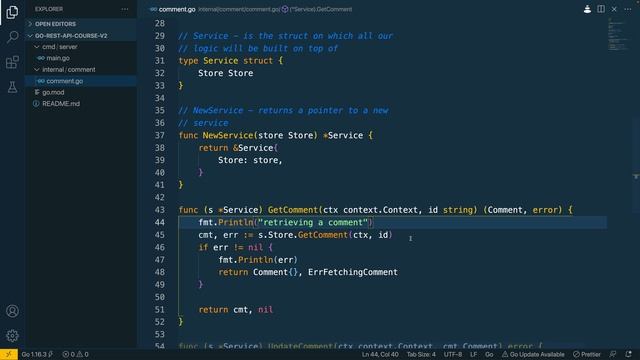The height and width of the screenshot is (360, 640).
Task: Open Explorer's more actions ellipsis
Action: [125, 9]
